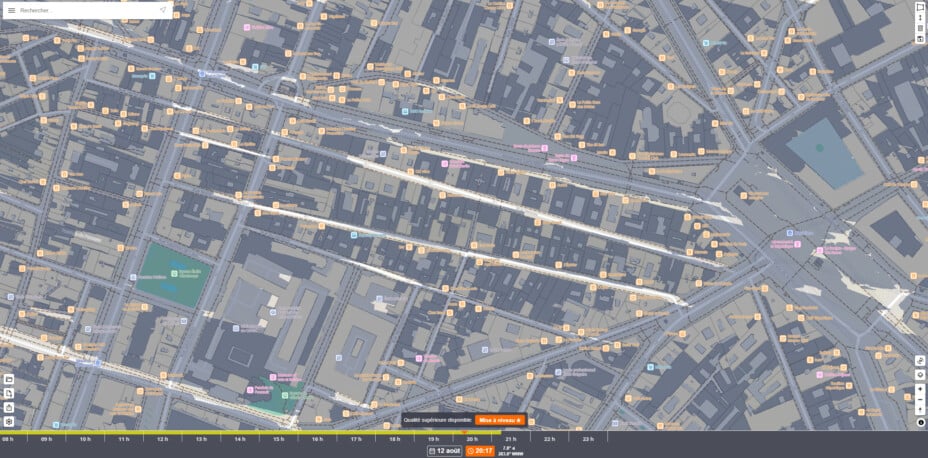The width and height of the screenshot is (928, 458).
Task: Click the locate-me arrow in search bar
Action: (163, 10)
